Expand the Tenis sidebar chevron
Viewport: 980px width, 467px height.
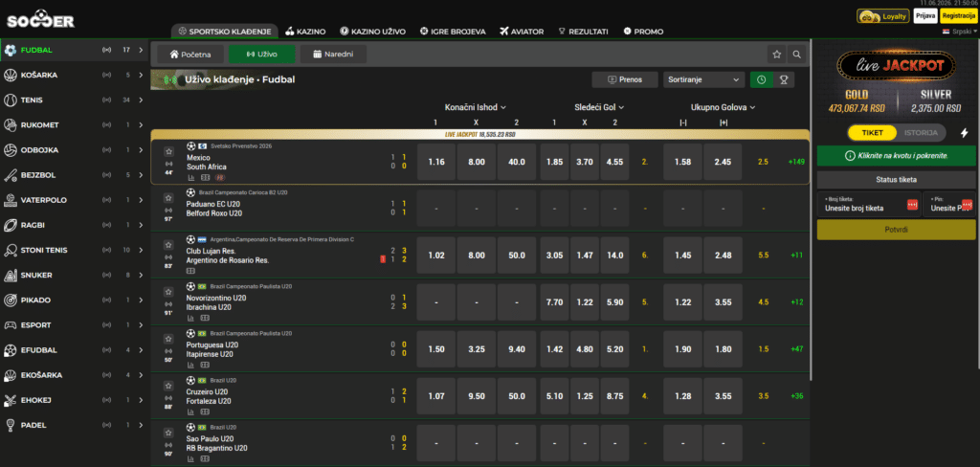coord(141,100)
